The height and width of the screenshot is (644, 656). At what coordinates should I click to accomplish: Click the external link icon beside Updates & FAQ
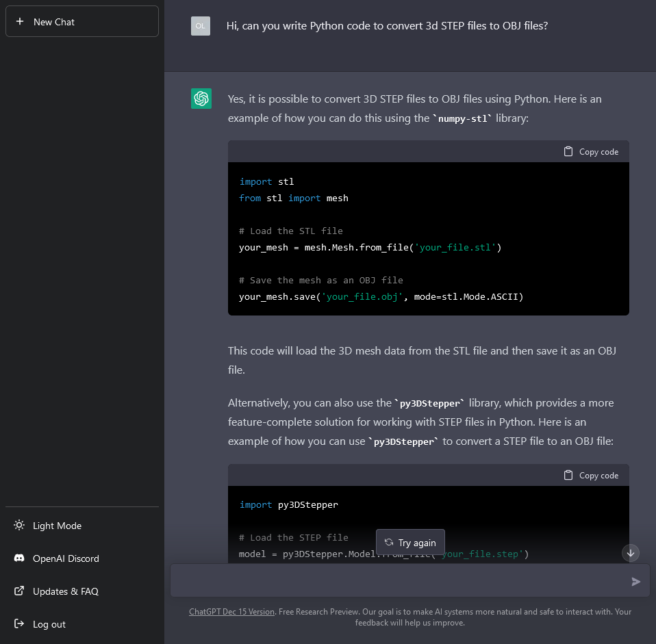click(x=19, y=591)
